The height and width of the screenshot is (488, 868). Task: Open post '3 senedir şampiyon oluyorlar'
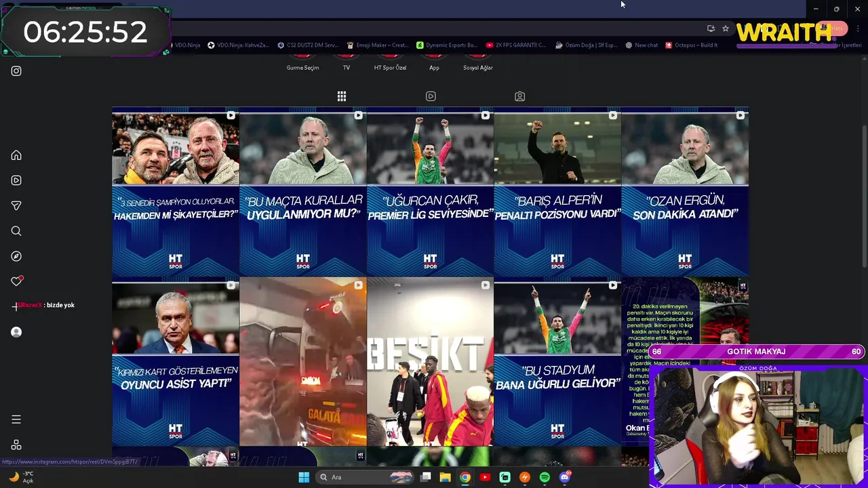[x=175, y=192]
